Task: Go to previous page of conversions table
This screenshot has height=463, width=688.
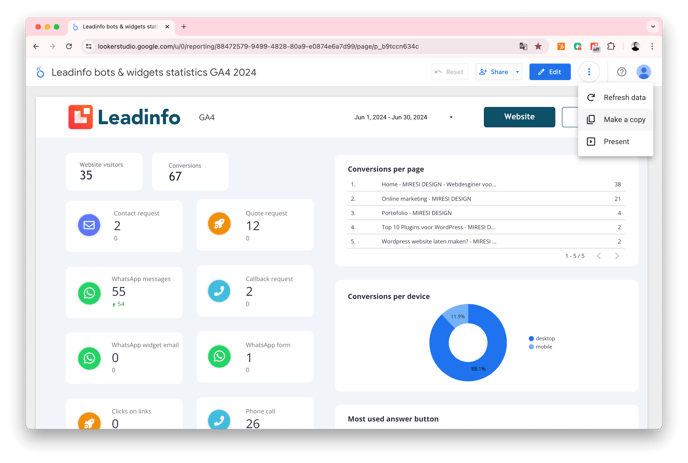Action: 599,256
